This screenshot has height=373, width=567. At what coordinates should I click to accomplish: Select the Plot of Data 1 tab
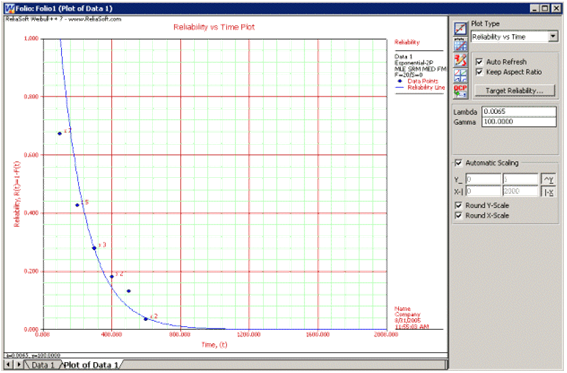(x=91, y=365)
